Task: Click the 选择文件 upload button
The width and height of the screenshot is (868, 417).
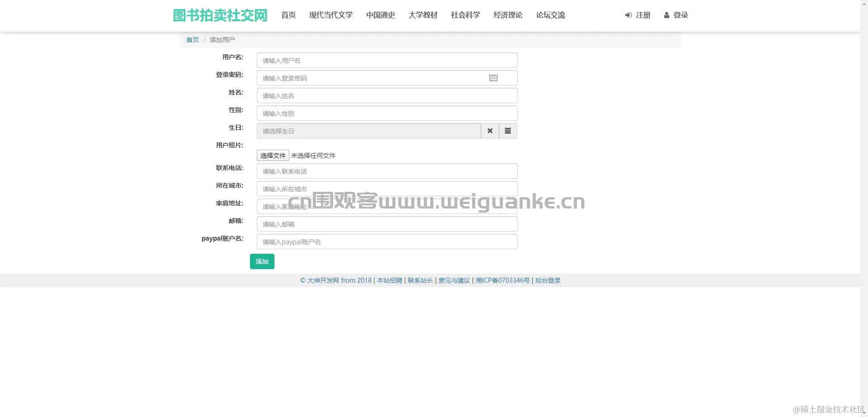Action: (273, 156)
